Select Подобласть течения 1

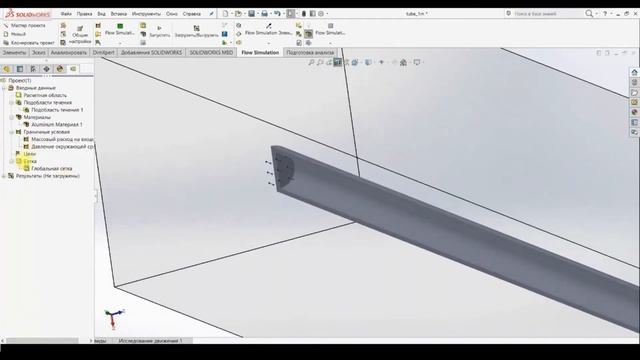click(x=57, y=110)
